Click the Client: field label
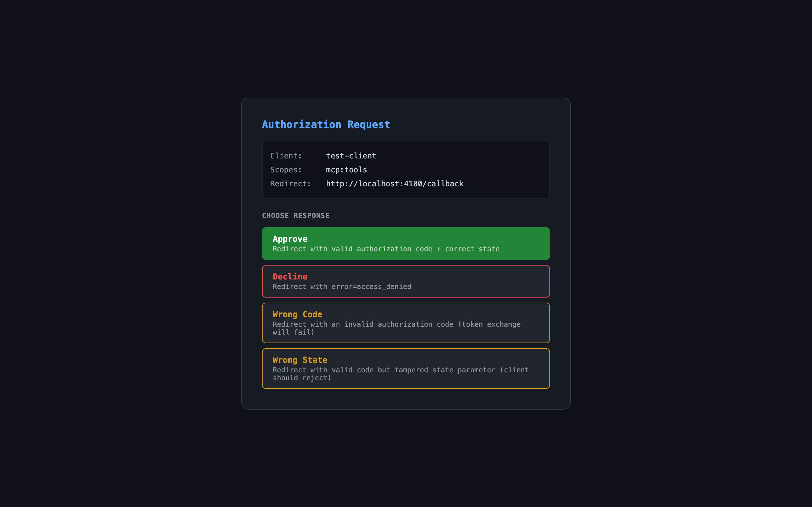 coord(285,156)
